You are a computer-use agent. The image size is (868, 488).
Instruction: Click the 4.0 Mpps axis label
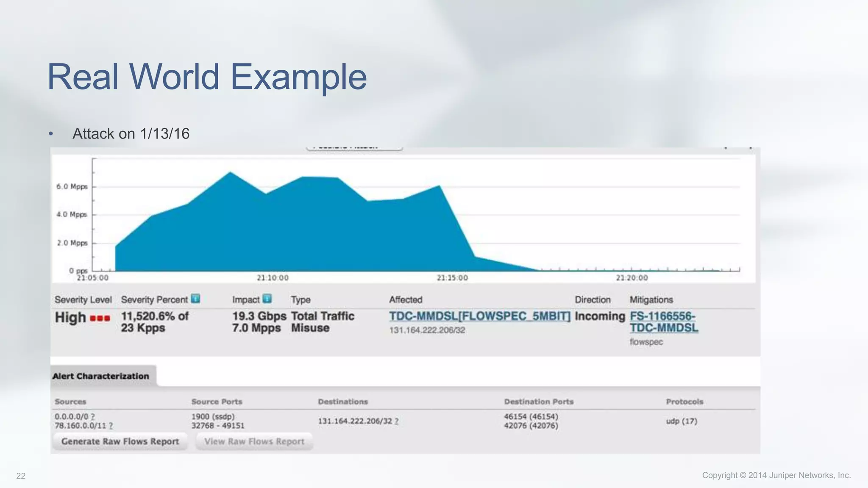pyautogui.click(x=72, y=214)
